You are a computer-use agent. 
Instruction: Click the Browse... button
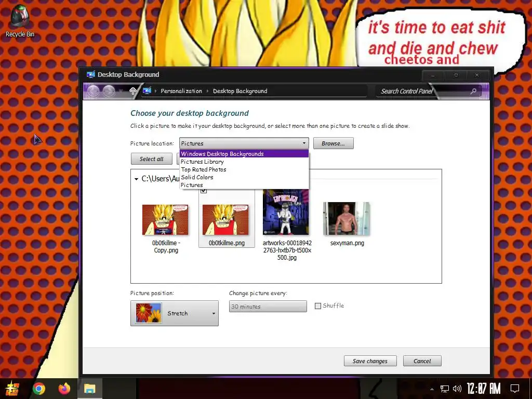tap(333, 143)
